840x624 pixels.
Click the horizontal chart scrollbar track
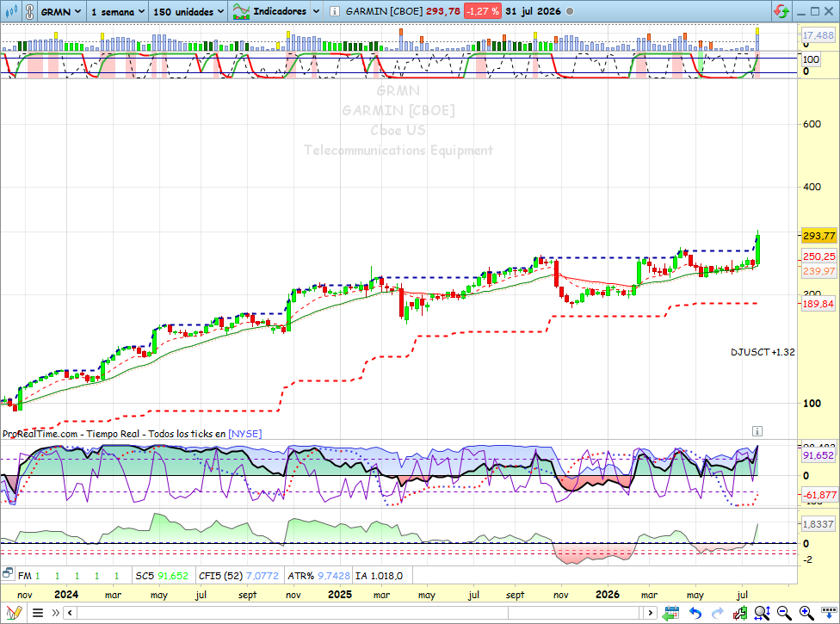[360, 612]
